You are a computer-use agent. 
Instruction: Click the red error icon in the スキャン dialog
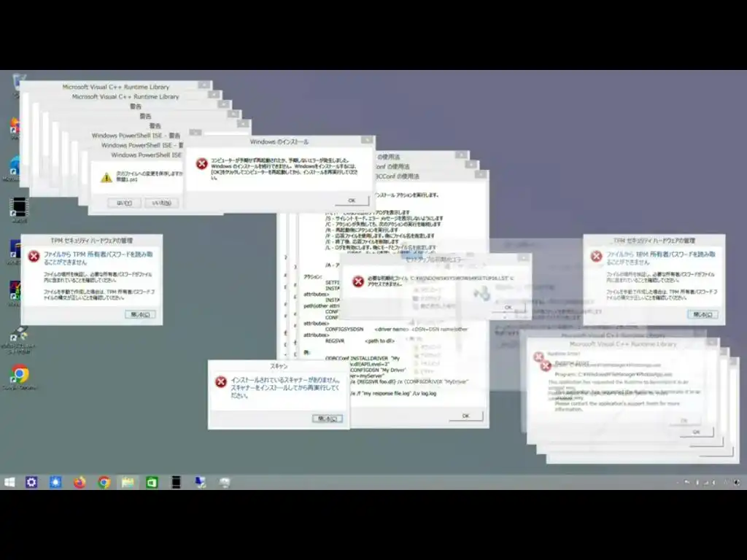tap(220, 382)
